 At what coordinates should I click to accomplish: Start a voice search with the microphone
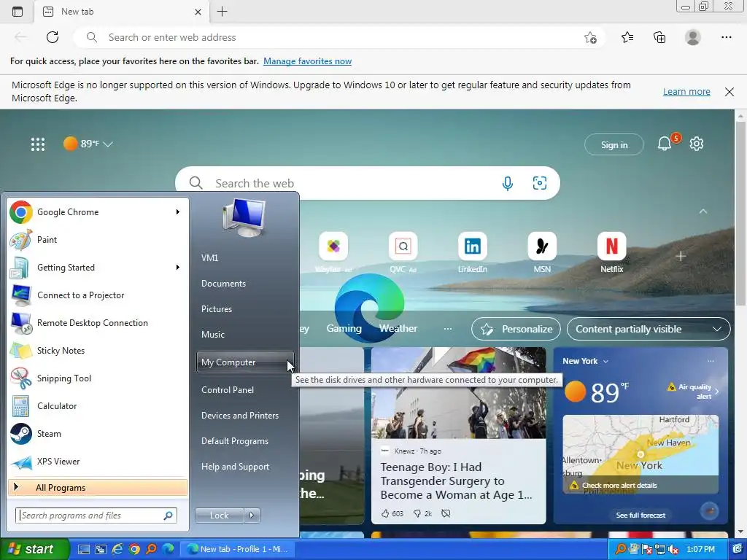point(508,183)
